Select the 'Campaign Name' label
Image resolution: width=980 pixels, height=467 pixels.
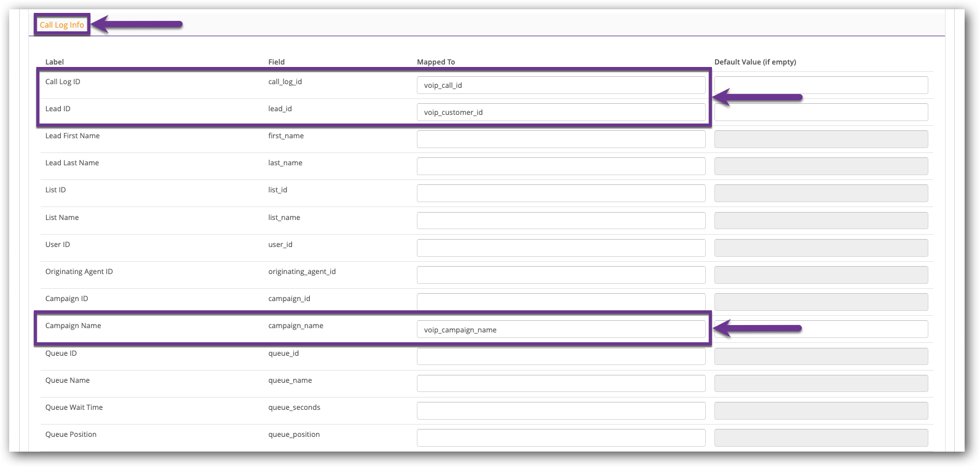pos(73,326)
